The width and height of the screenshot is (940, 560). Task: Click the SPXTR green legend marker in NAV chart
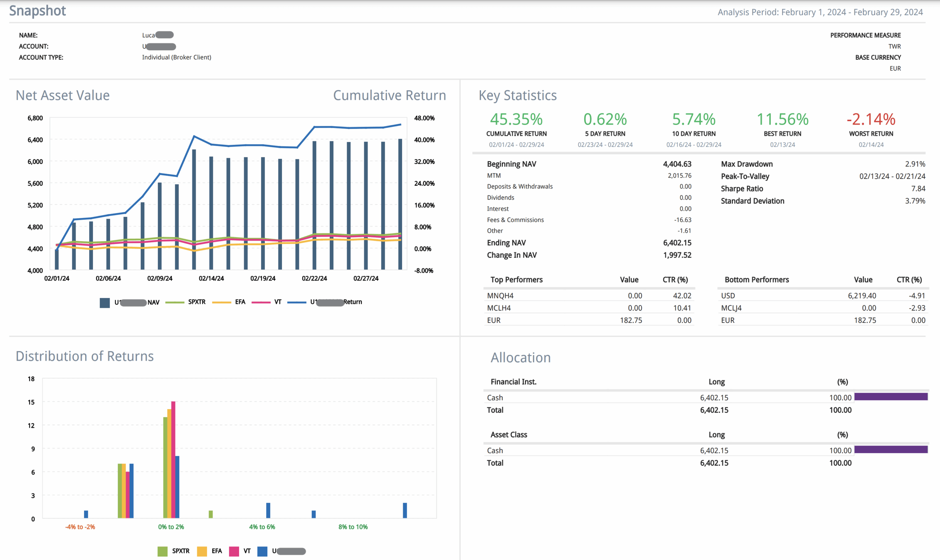click(x=175, y=302)
